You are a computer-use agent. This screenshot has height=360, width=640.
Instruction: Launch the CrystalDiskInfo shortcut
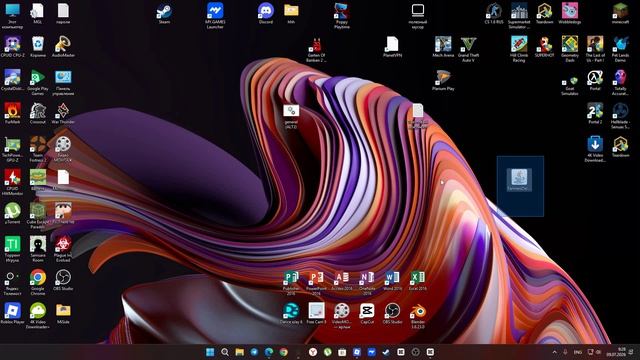[x=12, y=80]
